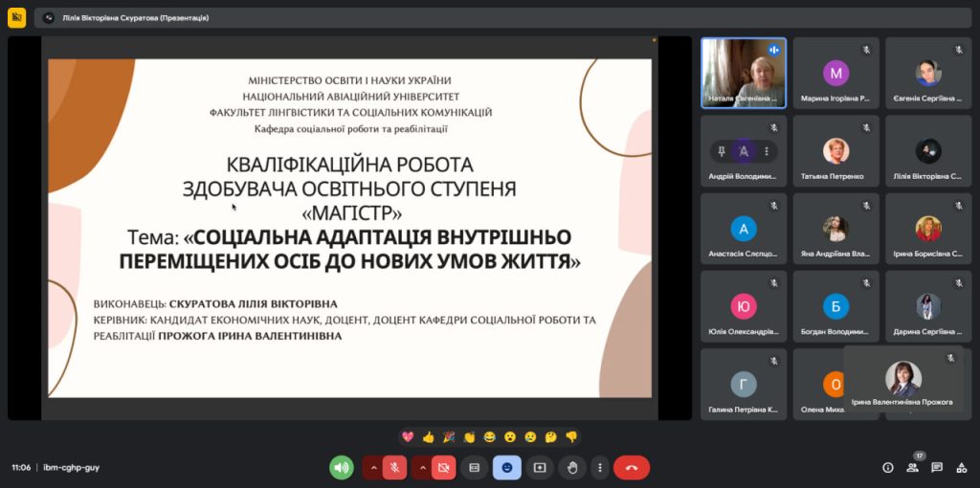Close the emoji reactions panel button

point(507,467)
